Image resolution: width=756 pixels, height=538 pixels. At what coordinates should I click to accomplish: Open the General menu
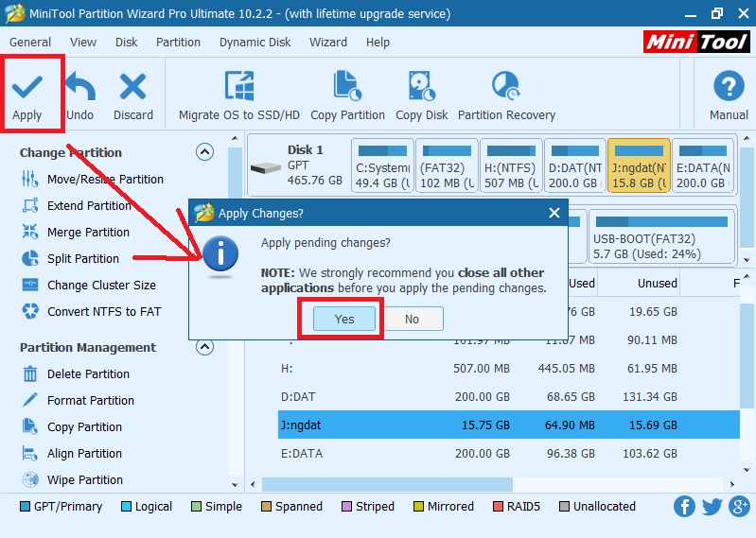tap(30, 43)
